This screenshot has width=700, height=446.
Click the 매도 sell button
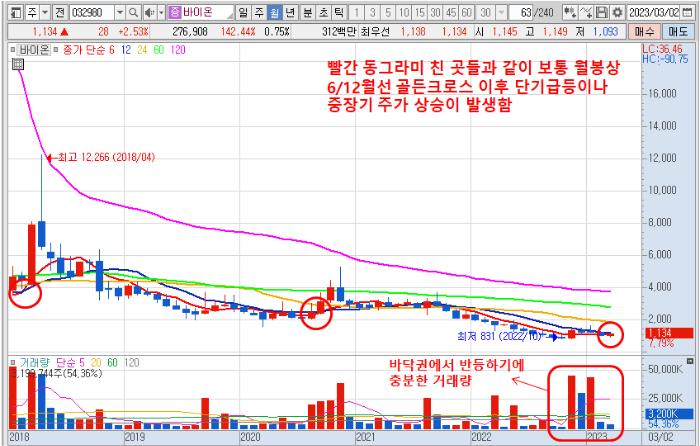[678, 32]
